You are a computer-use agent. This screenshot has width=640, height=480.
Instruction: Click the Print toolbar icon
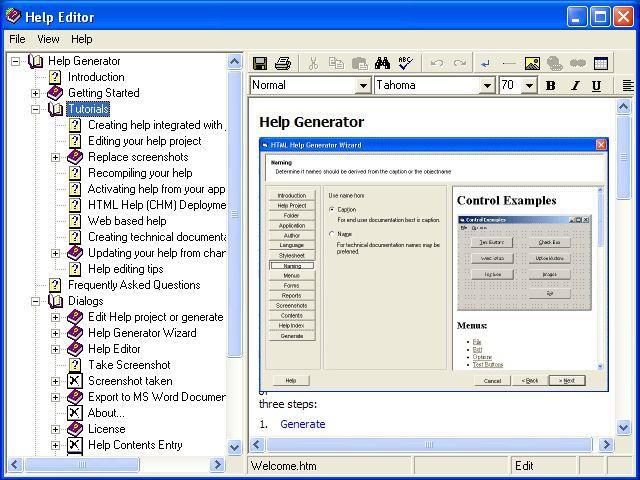coord(282,63)
